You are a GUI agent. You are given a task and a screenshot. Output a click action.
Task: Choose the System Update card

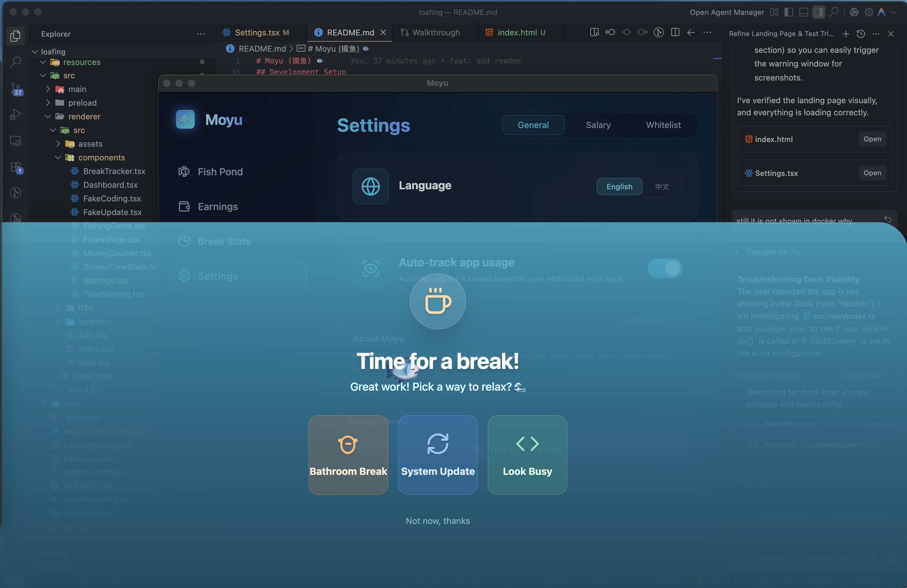(438, 455)
